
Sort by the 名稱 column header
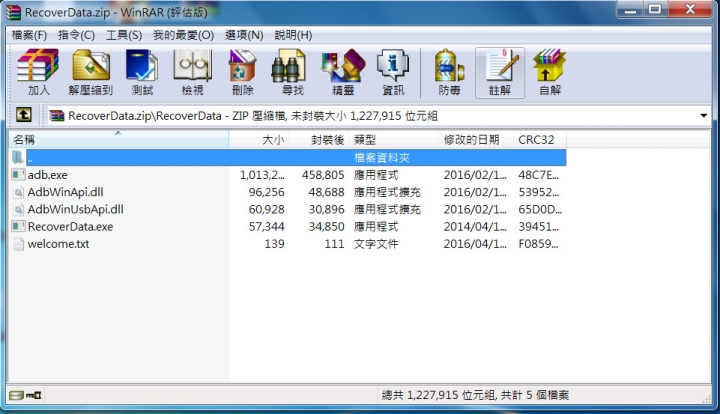pyautogui.click(x=118, y=140)
